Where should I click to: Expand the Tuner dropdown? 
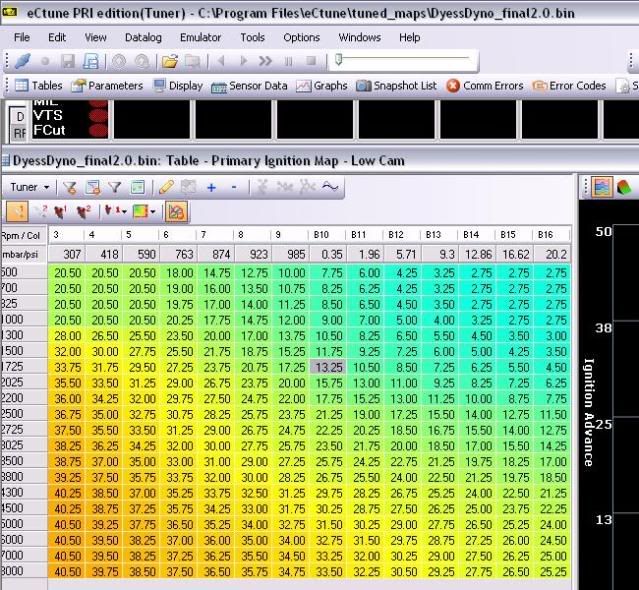coord(30,186)
